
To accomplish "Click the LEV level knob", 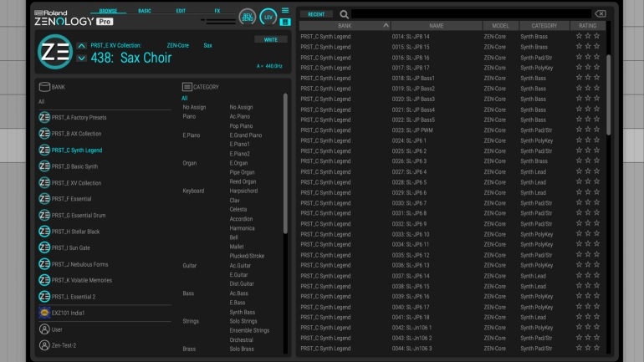I will pos(268,18).
